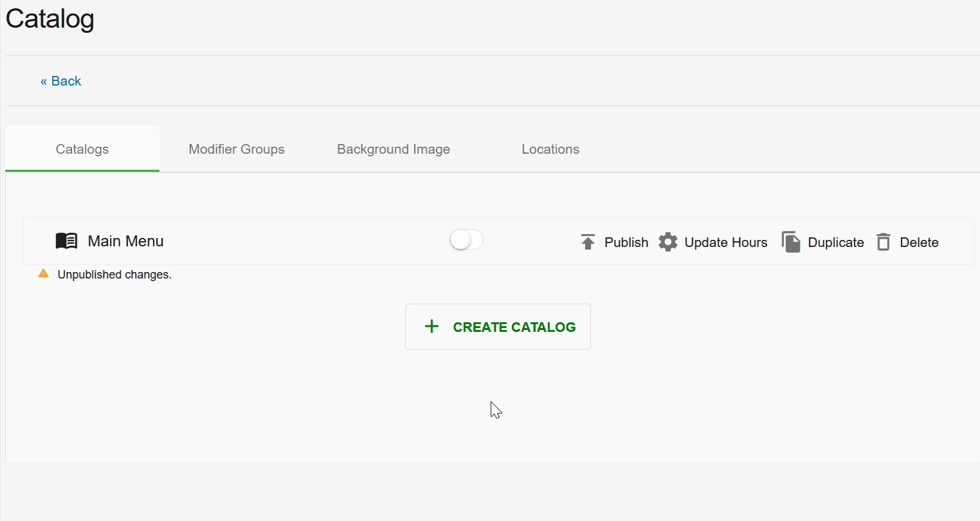Click the Publish text label
The image size is (980, 521).
(x=626, y=242)
